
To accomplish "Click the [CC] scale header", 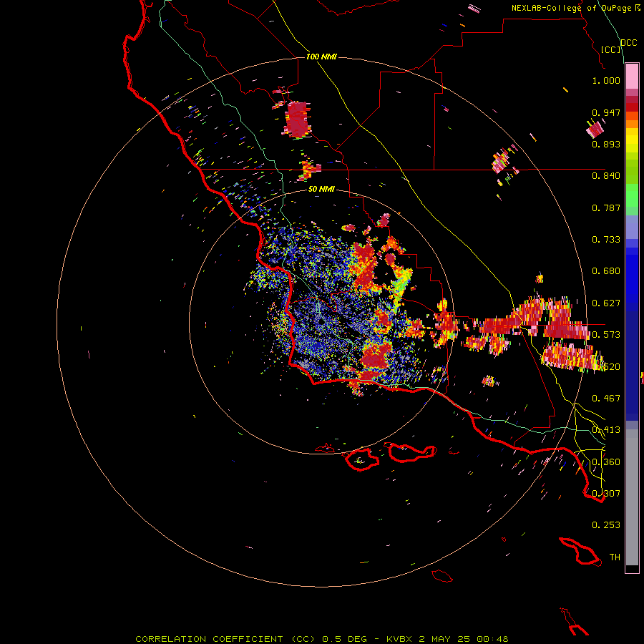I will [611, 49].
